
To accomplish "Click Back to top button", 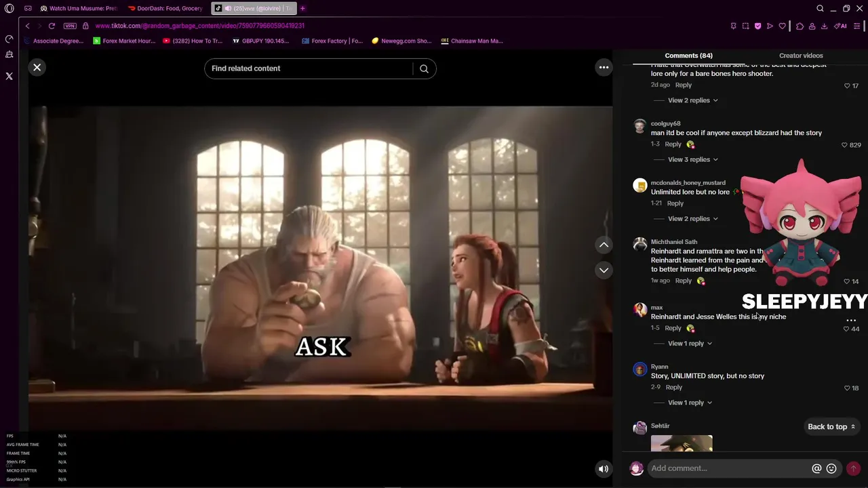I will pyautogui.click(x=831, y=426).
